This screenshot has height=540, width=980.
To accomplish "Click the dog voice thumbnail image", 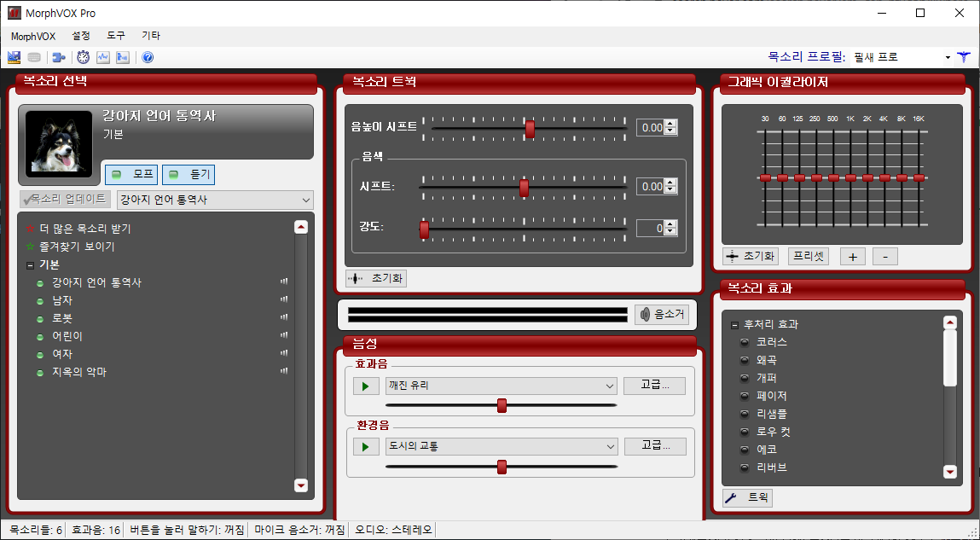I will [x=59, y=145].
